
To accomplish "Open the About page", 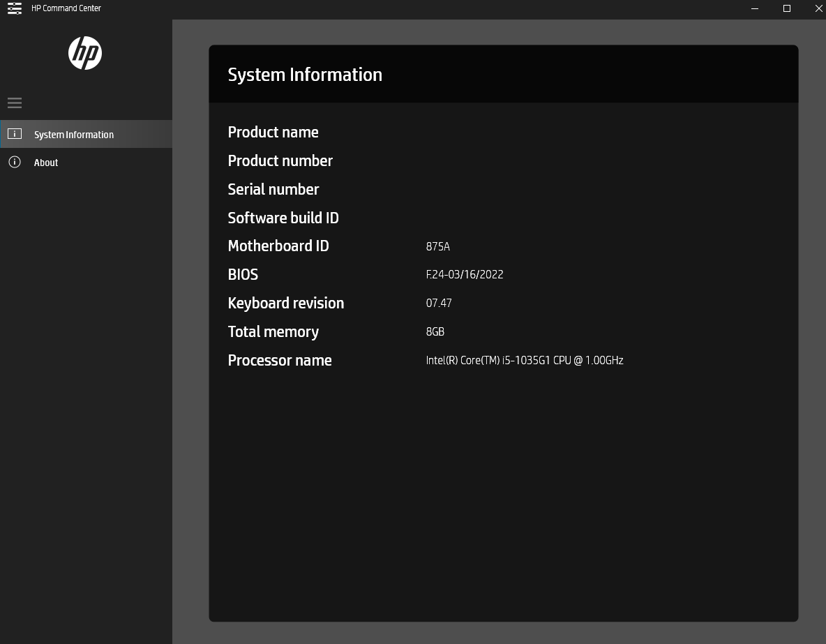I will [86, 163].
